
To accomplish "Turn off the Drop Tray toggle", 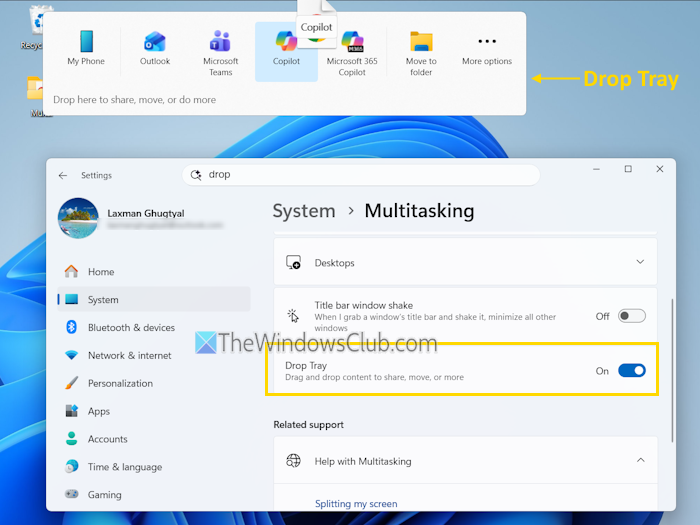I will [632, 371].
